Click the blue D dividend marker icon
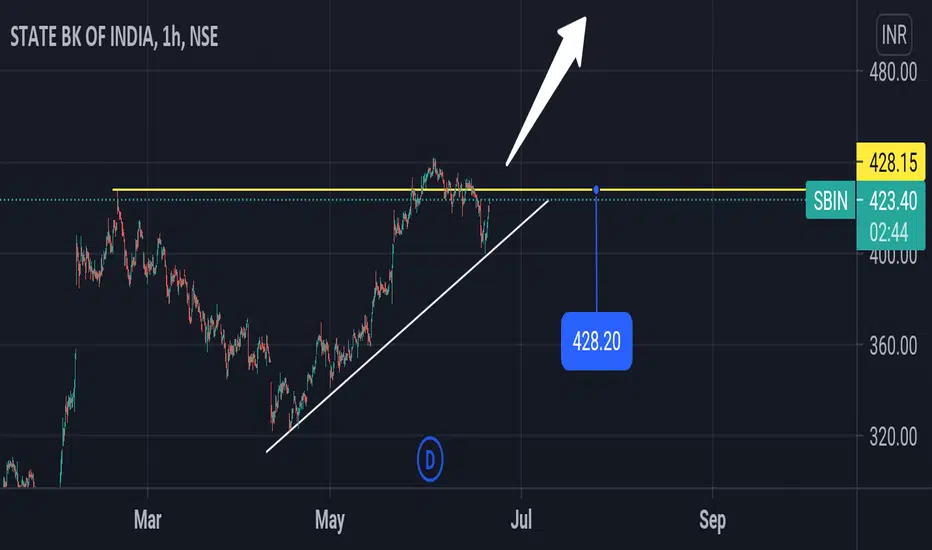The width and height of the screenshot is (932, 550). [430, 459]
